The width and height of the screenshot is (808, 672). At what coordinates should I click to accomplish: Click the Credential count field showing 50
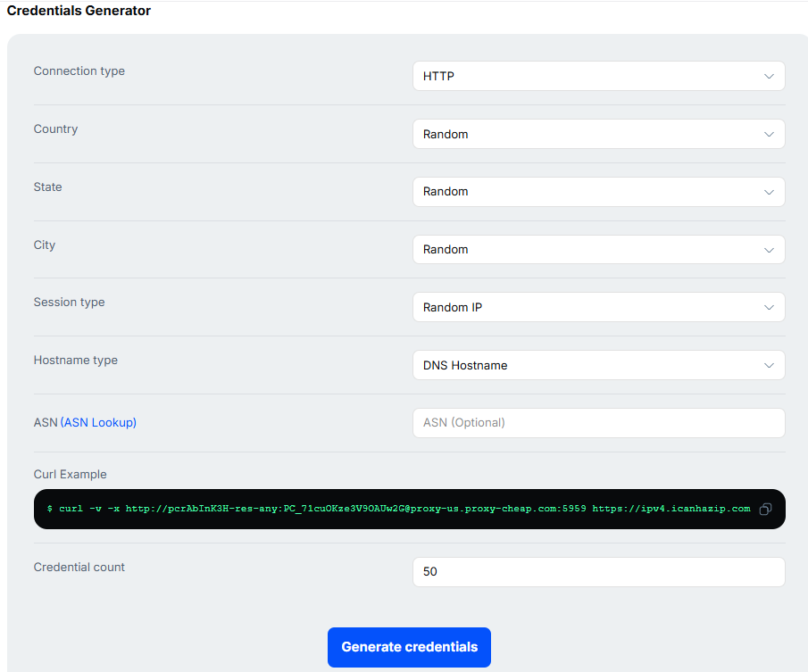pos(598,571)
